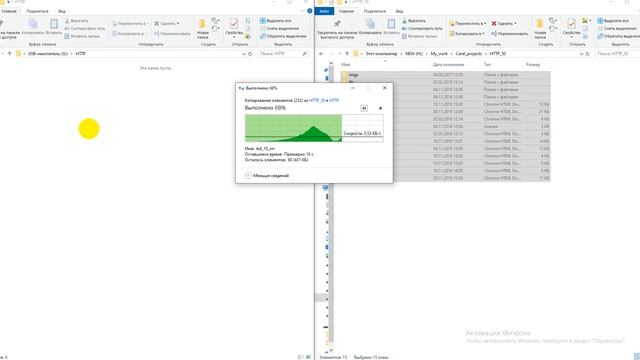Click Выделить все in left HTTP window
The image size is (640, 360).
tap(276, 21)
